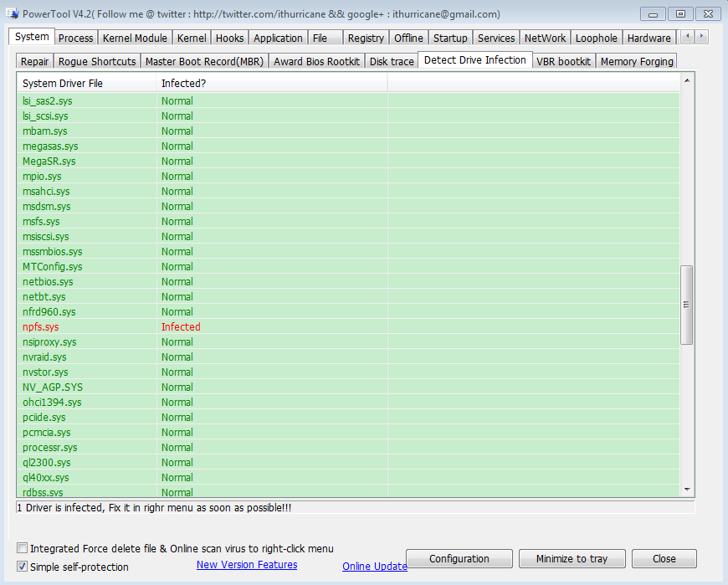The image size is (728, 585).
Task: Select nvraid.sys driver row
Action: 348,357
